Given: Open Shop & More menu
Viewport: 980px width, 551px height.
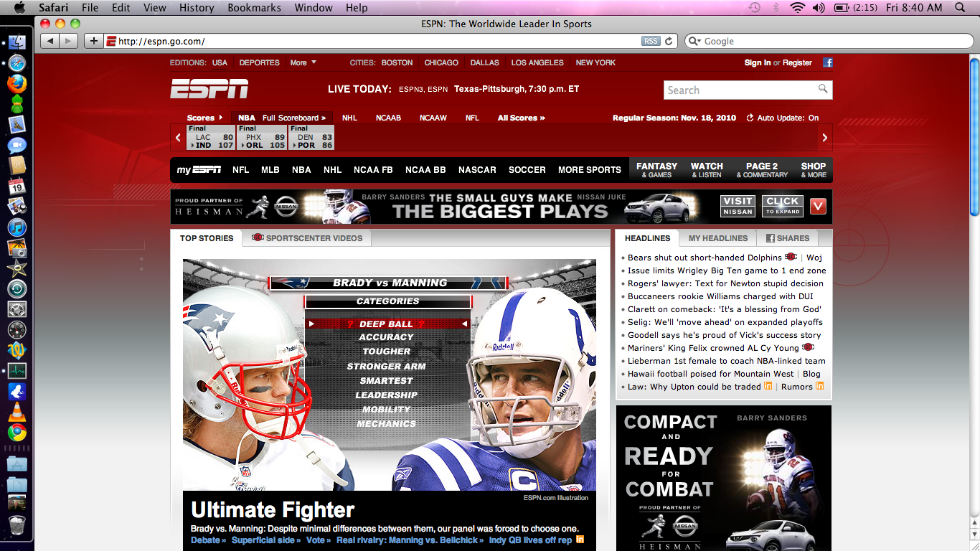Looking at the screenshot, I should coord(814,170).
